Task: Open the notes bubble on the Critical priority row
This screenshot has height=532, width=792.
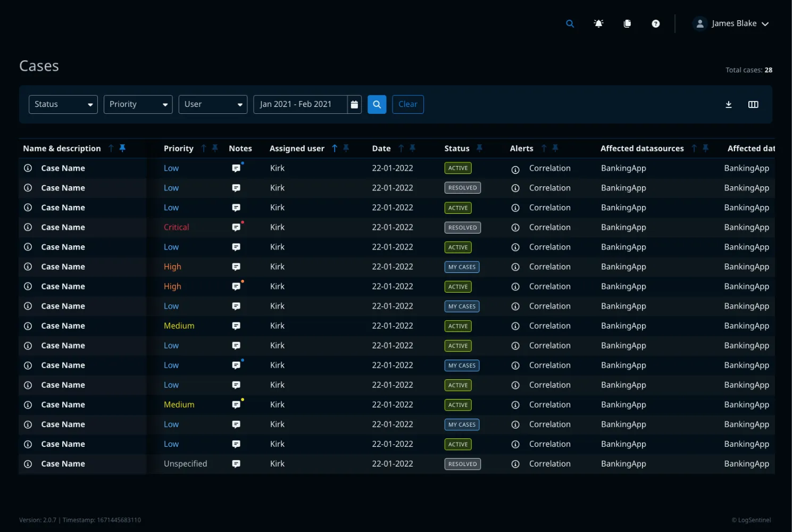Action: pos(236,227)
